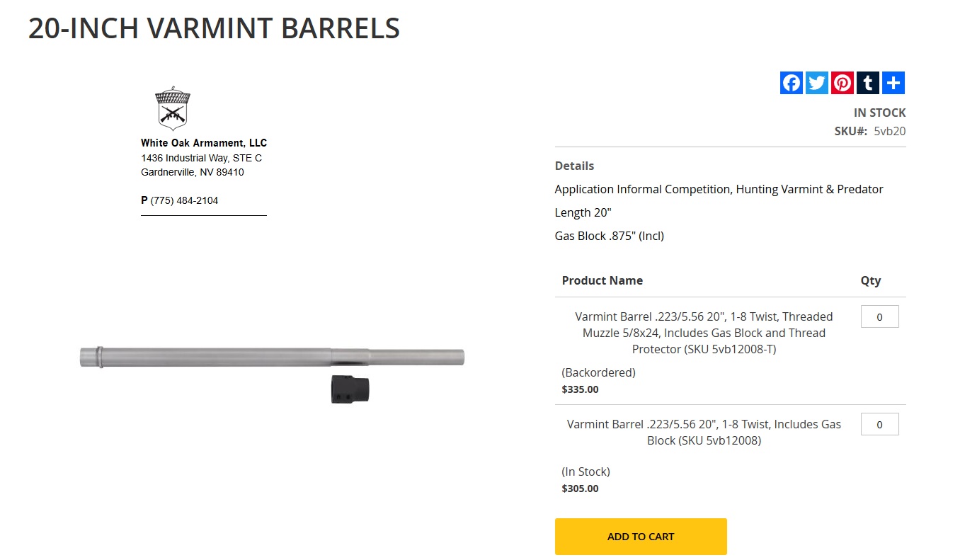
Task: Select the White Oak Armament, LLC name
Action: 204,143
